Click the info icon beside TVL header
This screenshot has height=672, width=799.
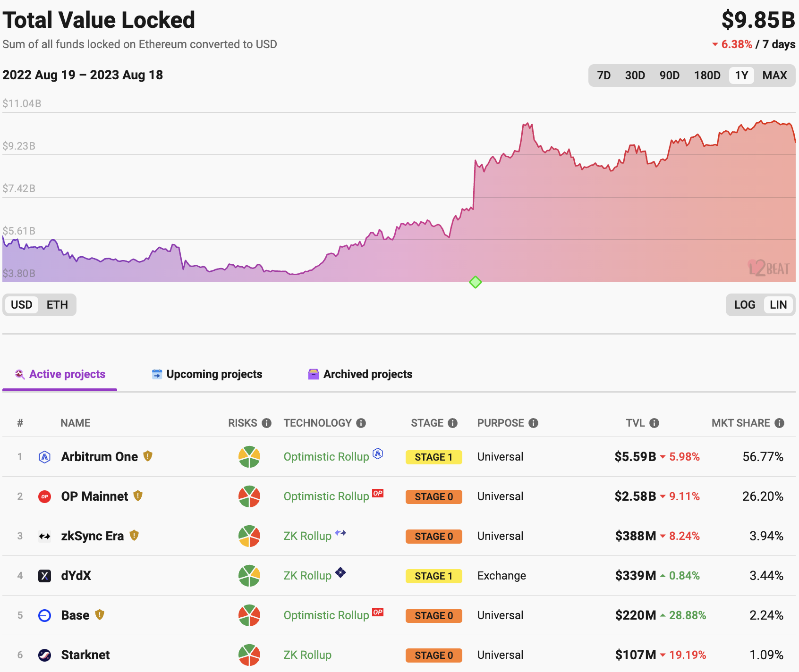(x=654, y=423)
